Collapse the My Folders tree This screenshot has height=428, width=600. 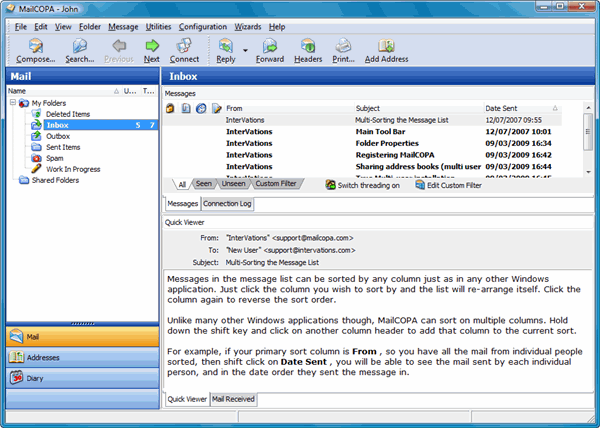pos(12,103)
